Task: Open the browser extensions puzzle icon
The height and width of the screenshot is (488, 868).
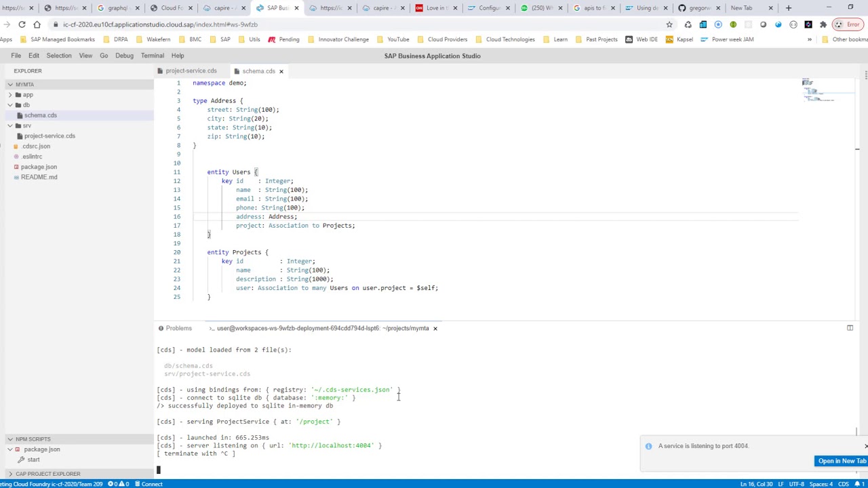Action: coord(823,24)
